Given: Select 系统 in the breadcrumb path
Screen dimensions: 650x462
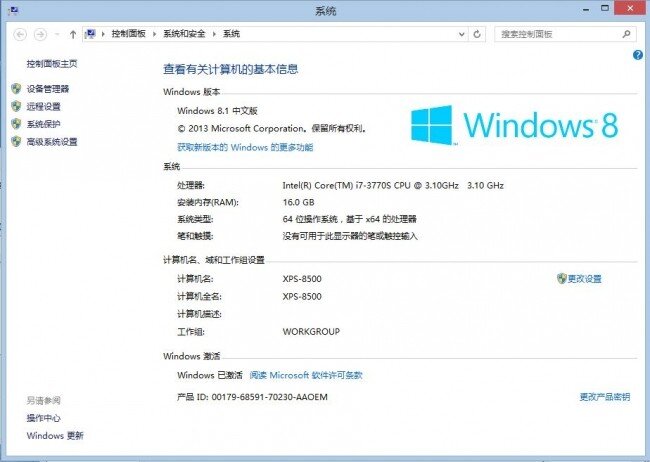Looking at the screenshot, I should tap(231, 34).
